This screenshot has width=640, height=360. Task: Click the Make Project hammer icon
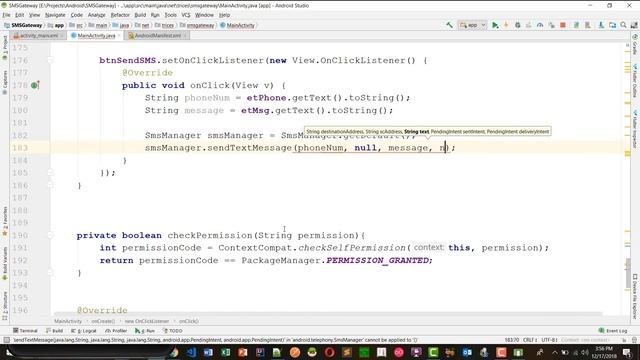click(449, 25)
